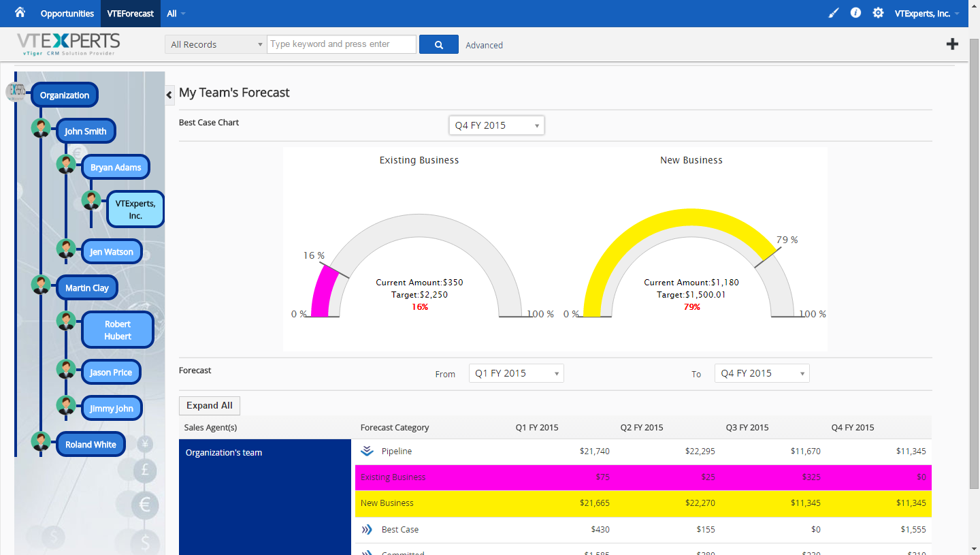
Task: Select Jen Watson in hierarchy
Action: click(112, 252)
